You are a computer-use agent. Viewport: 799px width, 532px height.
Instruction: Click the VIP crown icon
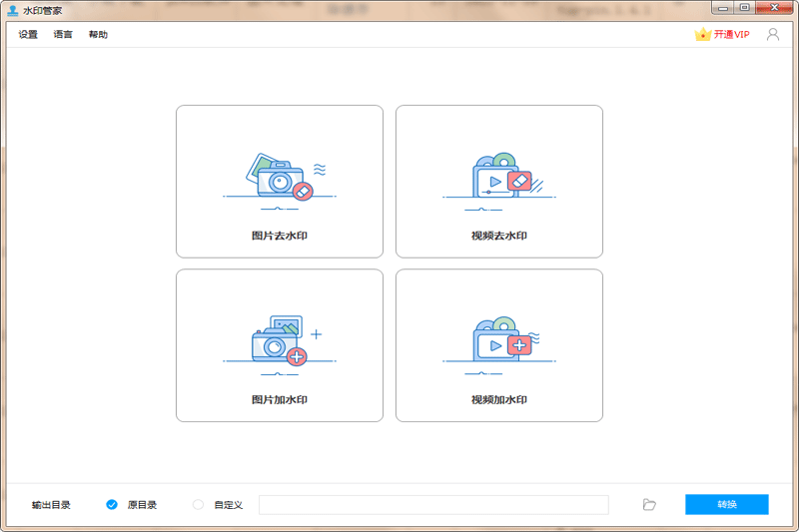click(x=702, y=34)
